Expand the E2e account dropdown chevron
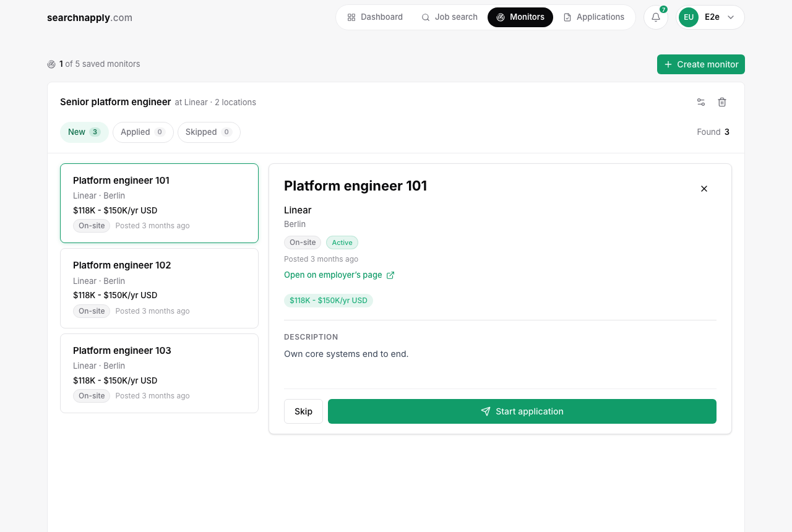The height and width of the screenshot is (532, 792). pos(731,17)
